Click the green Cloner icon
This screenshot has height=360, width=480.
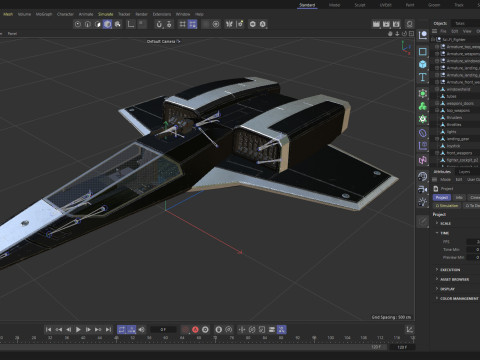click(x=423, y=106)
